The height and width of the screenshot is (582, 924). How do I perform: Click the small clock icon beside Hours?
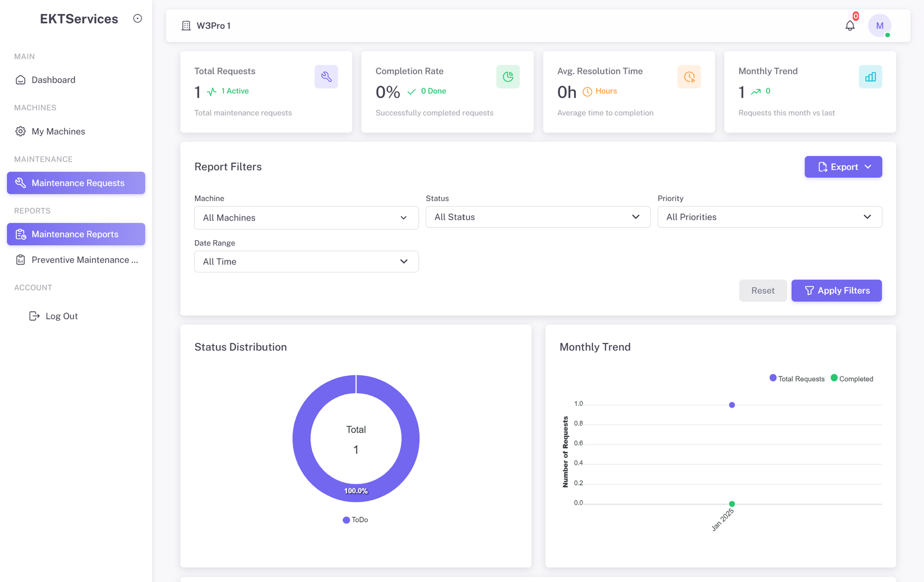pyautogui.click(x=587, y=91)
